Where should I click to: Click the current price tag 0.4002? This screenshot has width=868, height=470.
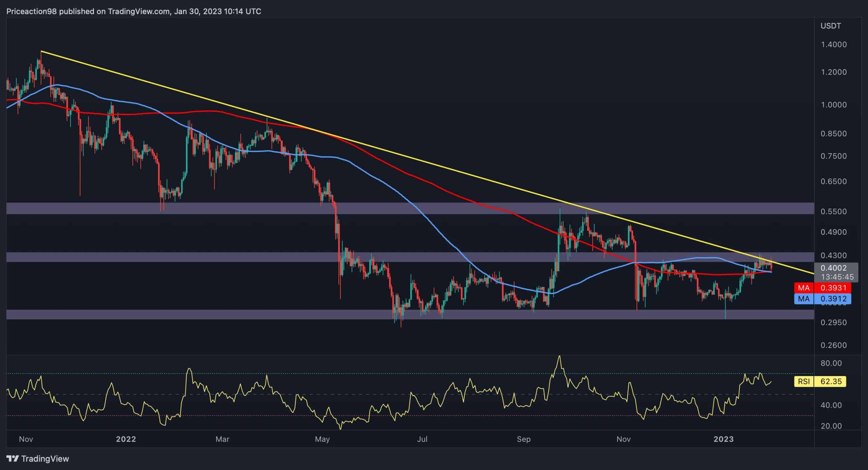click(834, 268)
